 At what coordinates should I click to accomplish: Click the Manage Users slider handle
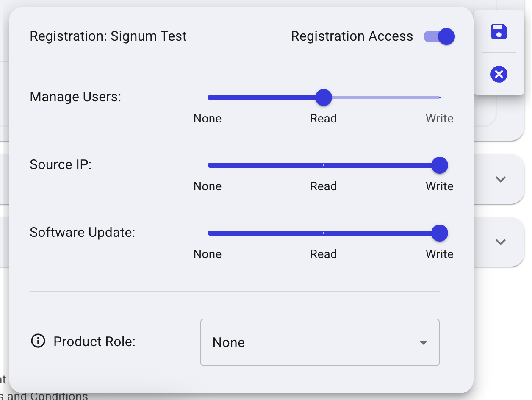(324, 97)
